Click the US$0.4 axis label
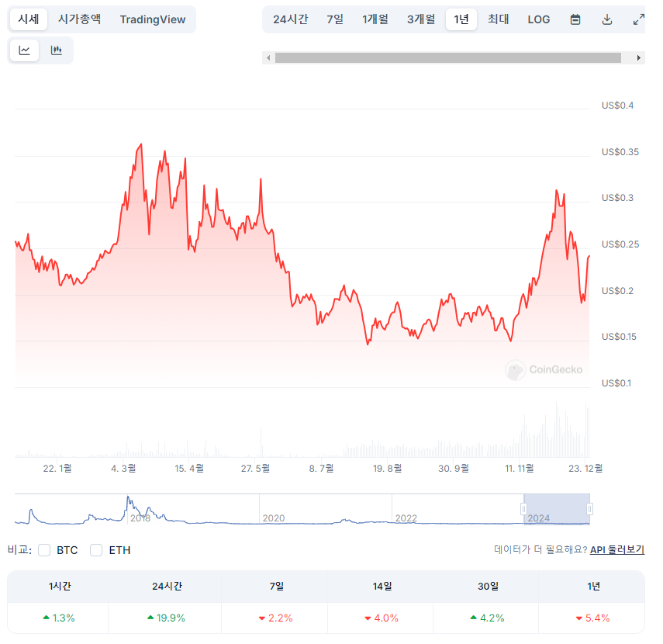663x644 pixels. [x=618, y=106]
